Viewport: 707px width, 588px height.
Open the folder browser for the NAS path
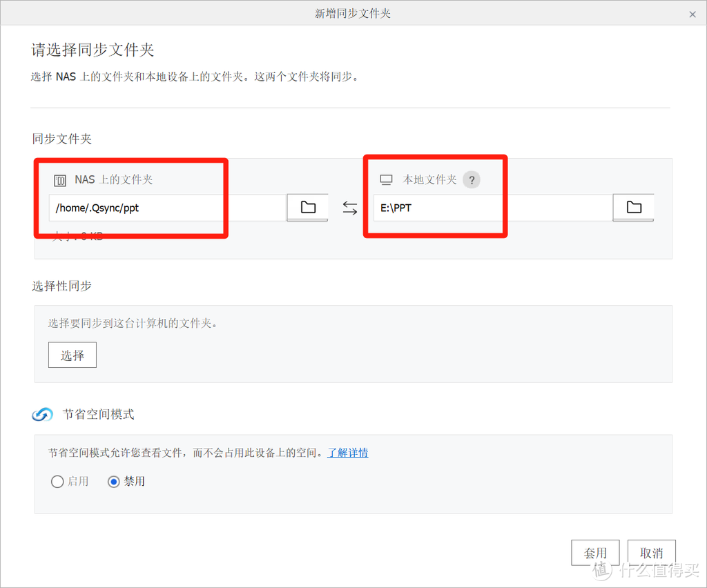[x=307, y=207]
